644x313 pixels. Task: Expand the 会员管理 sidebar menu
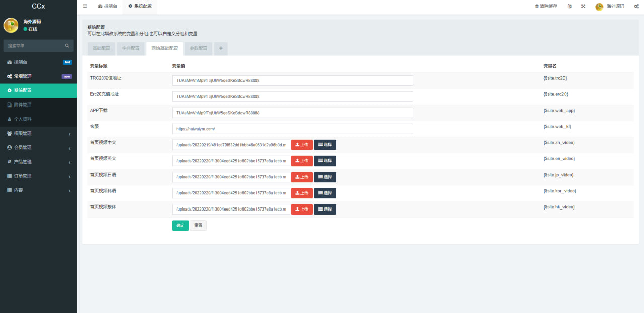(38, 148)
